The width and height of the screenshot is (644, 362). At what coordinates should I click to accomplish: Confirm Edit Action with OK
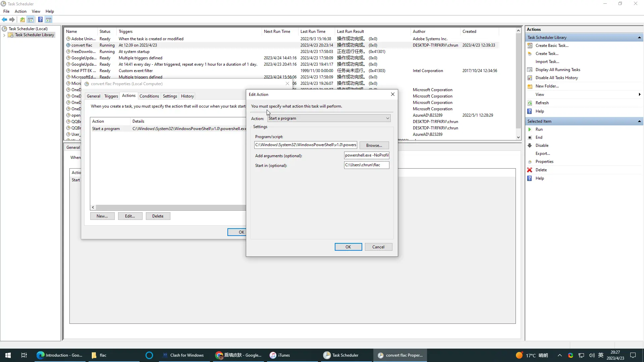(x=348, y=247)
